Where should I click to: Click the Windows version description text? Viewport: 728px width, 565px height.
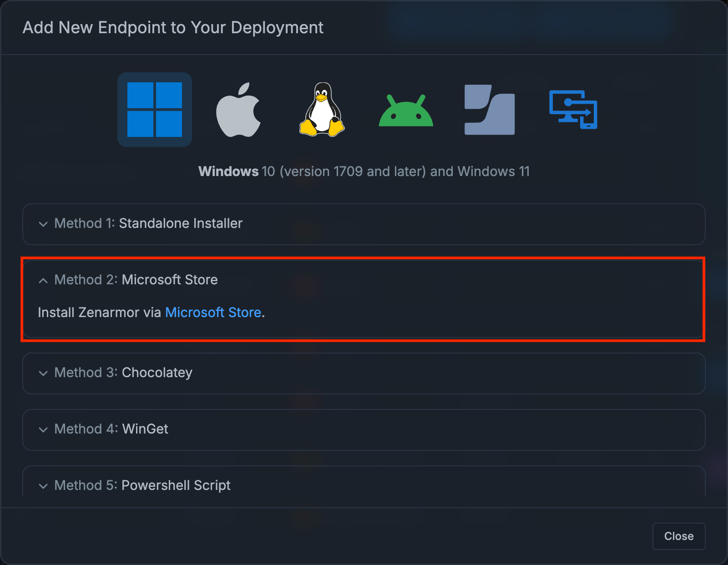[364, 172]
